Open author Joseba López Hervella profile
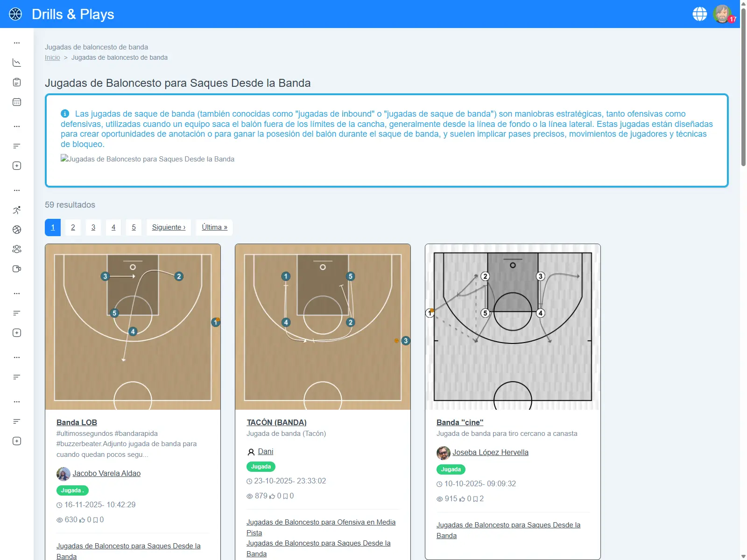Viewport: 747px width, 560px height. tap(490, 452)
